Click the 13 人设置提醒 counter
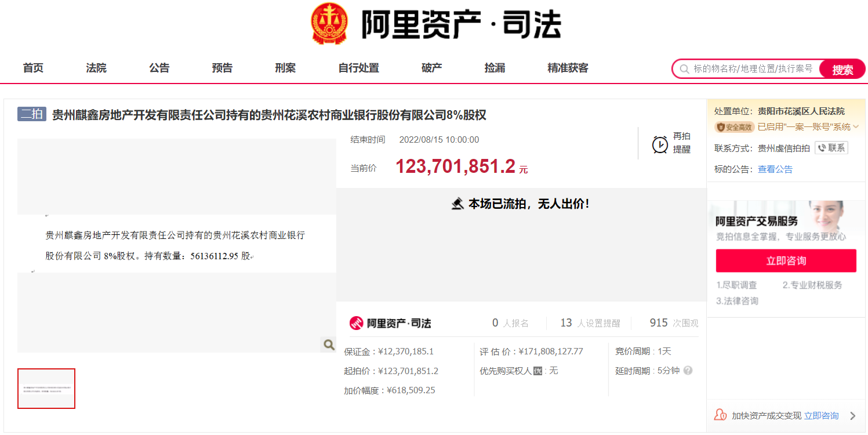This screenshot has height=435, width=868. [590, 323]
